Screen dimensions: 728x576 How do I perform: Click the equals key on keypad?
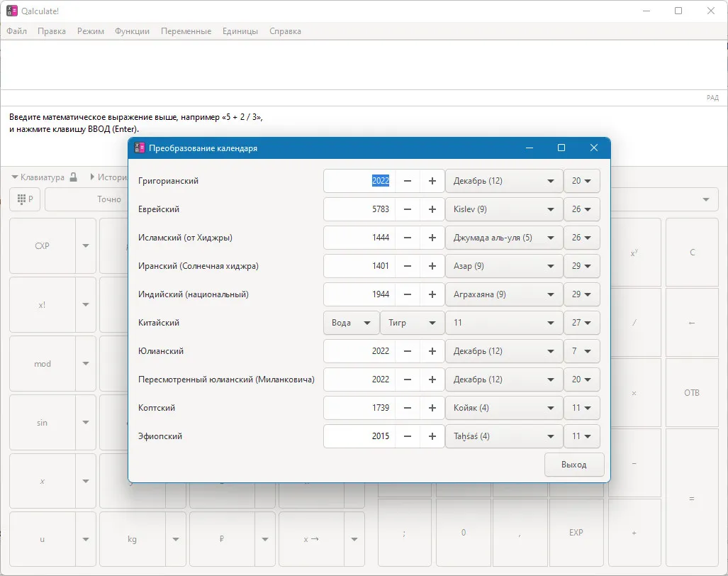(x=692, y=498)
